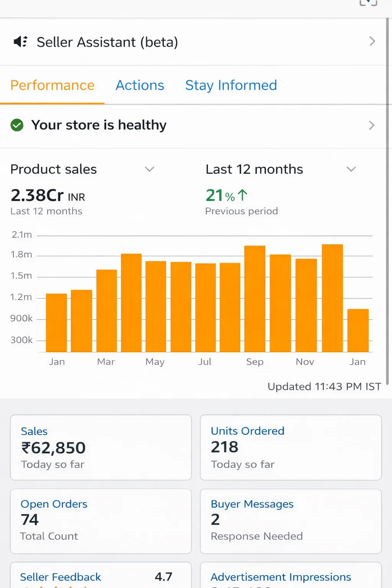This screenshot has width=392, height=588.
Task: Tap the tallest December sales bar
Action: click(x=332, y=298)
